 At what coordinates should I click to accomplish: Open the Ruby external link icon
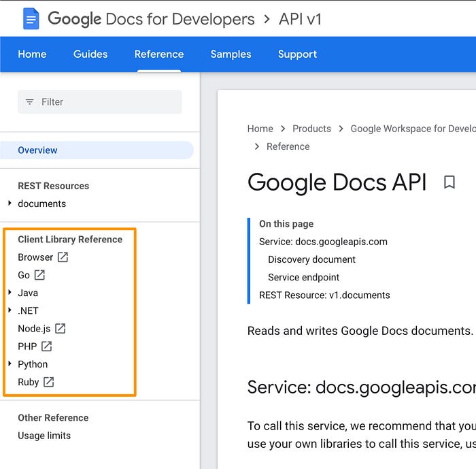(x=48, y=382)
